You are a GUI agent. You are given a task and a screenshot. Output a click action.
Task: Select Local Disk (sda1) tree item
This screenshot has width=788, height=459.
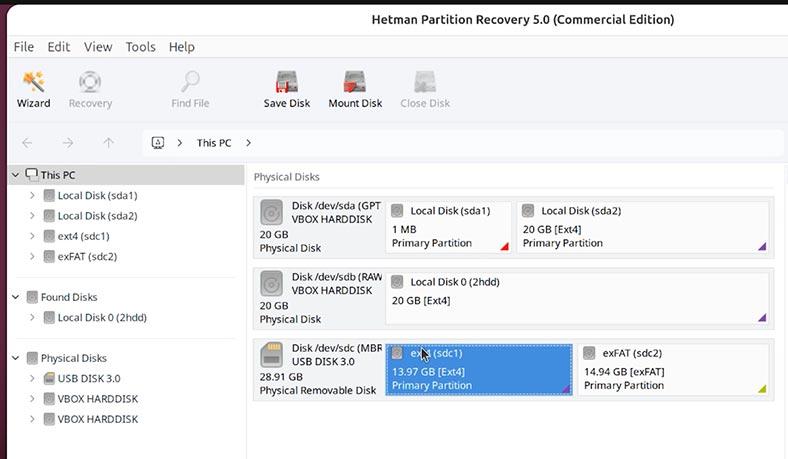(x=97, y=196)
